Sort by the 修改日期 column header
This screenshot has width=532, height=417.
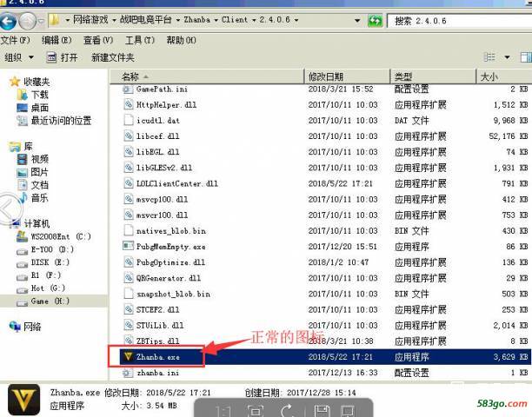[x=348, y=76]
